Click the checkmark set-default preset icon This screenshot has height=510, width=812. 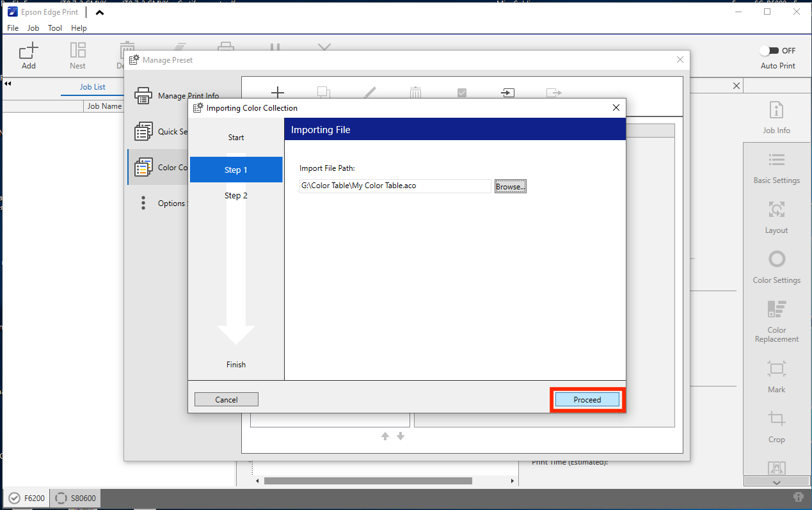(462, 93)
